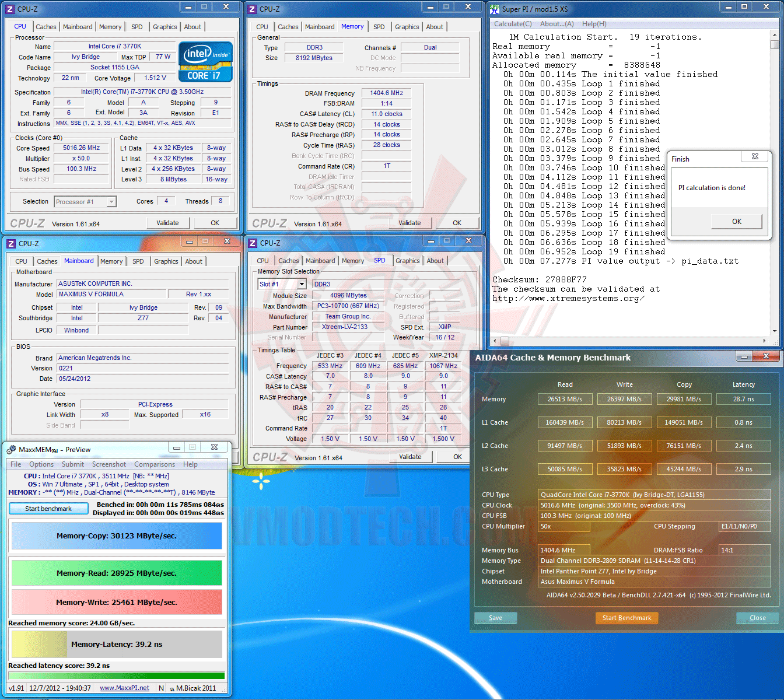Click title icon of CPU-Z Memory-tab window

tap(252, 9)
